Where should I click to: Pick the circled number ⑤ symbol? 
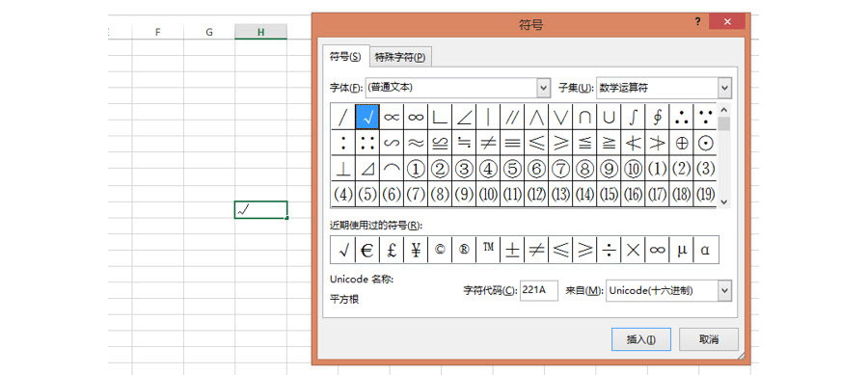click(x=512, y=168)
